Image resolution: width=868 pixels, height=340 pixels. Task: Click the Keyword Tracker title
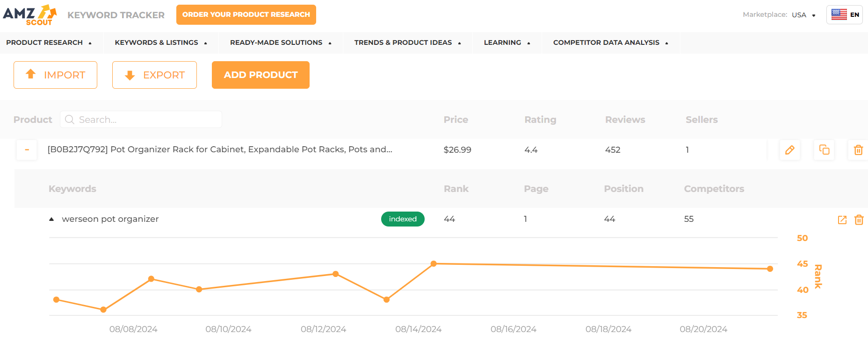[x=116, y=15]
